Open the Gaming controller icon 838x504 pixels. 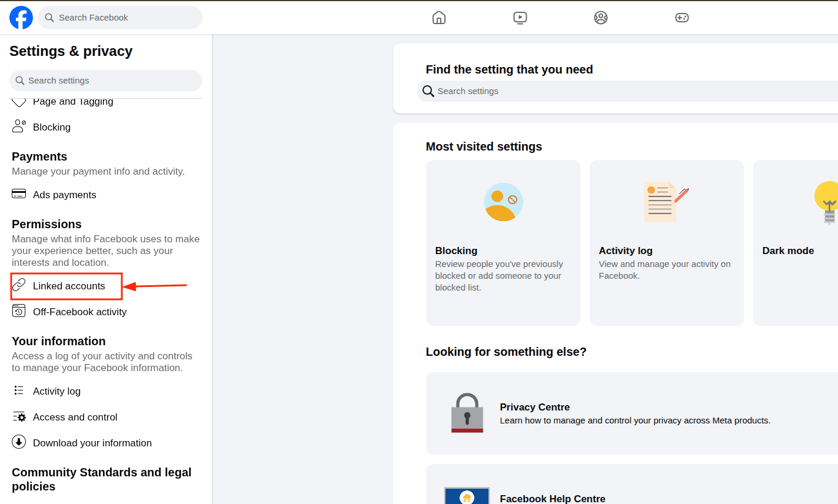[682, 18]
